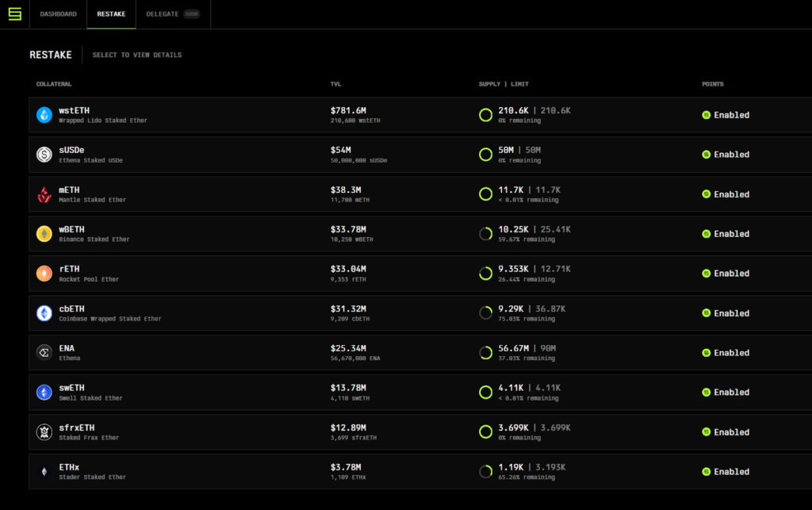
Task: Click the Symbiotic logo in top-left corner
Action: coord(14,14)
